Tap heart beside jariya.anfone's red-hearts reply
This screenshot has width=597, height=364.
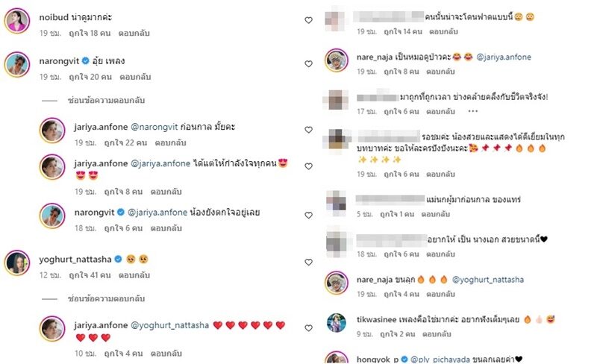(x=308, y=328)
